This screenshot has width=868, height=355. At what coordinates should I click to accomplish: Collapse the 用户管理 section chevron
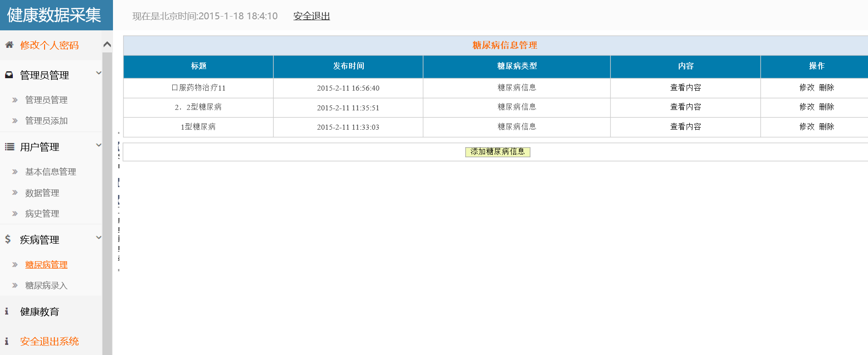(98, 145)
